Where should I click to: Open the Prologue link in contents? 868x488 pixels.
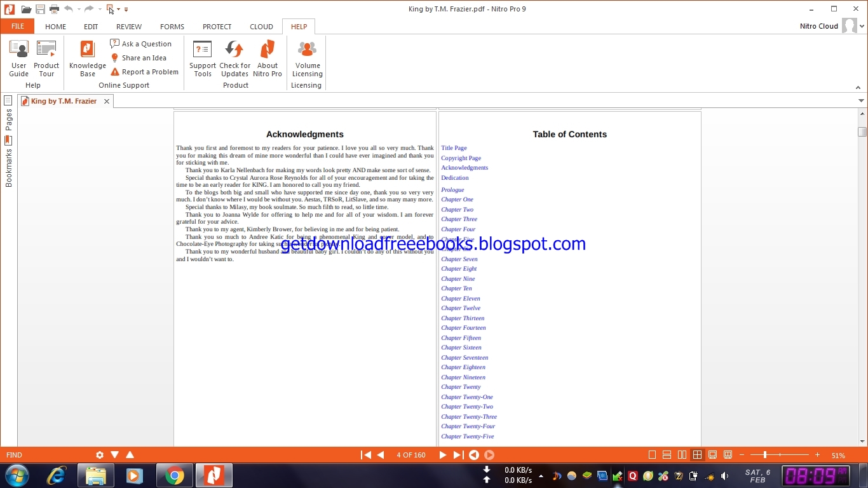pyautogui.click(x=452, y=190)
